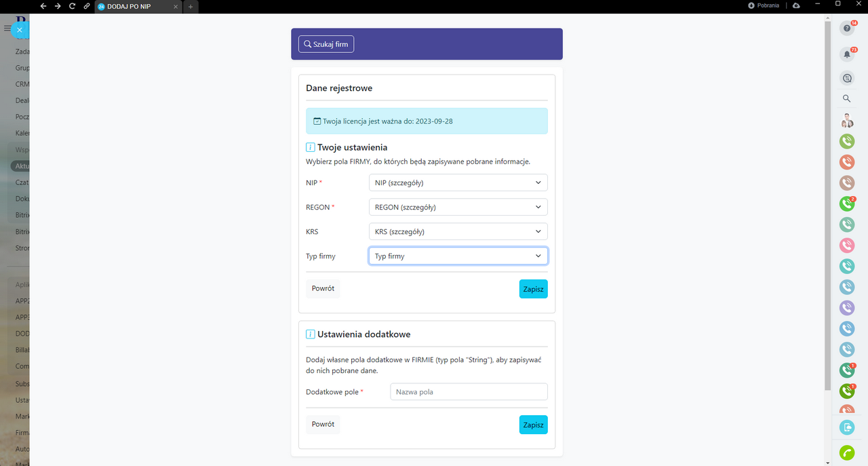Image resolution: width=868 pixels, height=466 pixels.
Task: Focus the Nazwa pola input field
Action: coord(469,392)
